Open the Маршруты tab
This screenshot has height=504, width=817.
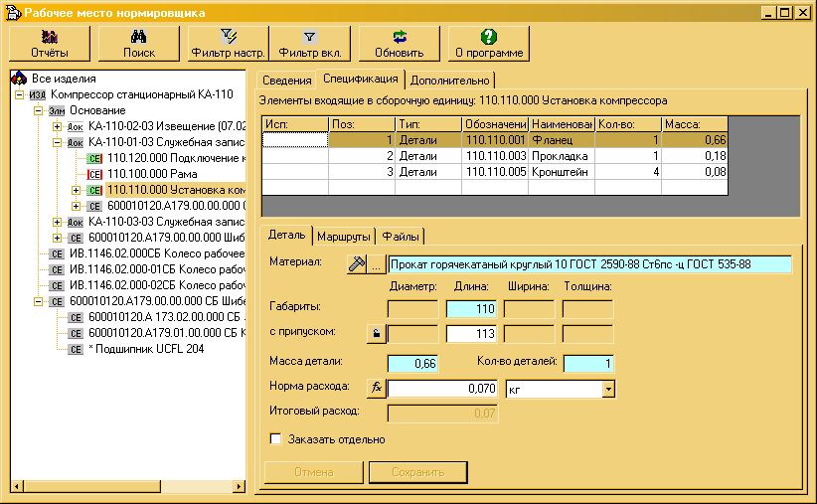(344, 237)
